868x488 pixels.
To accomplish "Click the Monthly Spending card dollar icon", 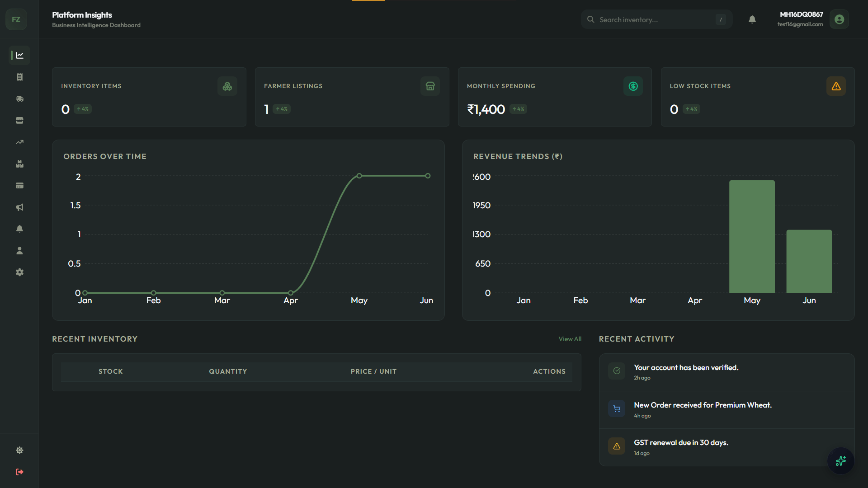I will tap(633, 86).
